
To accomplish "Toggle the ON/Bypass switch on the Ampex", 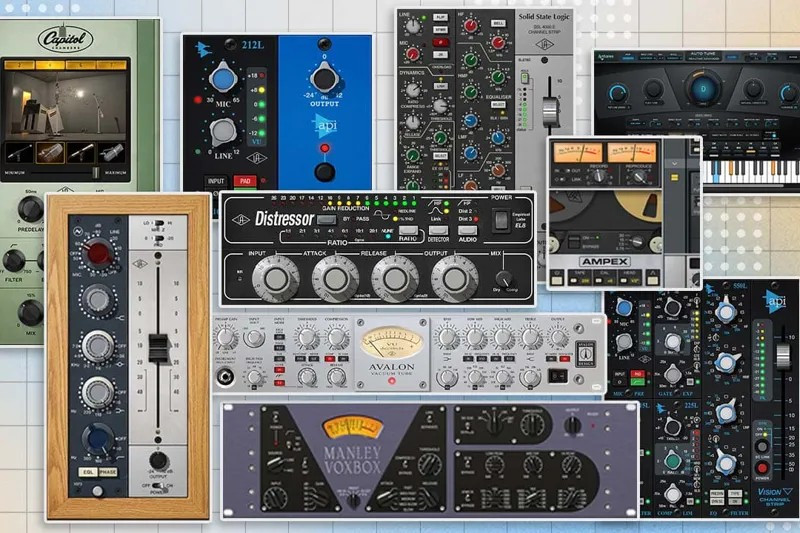I will [574, 241].
